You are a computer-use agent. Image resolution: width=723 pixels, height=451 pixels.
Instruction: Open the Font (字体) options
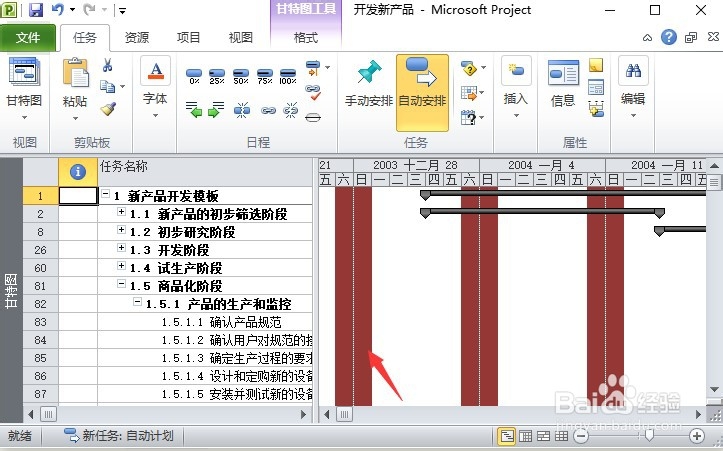[x=155, y=88]
